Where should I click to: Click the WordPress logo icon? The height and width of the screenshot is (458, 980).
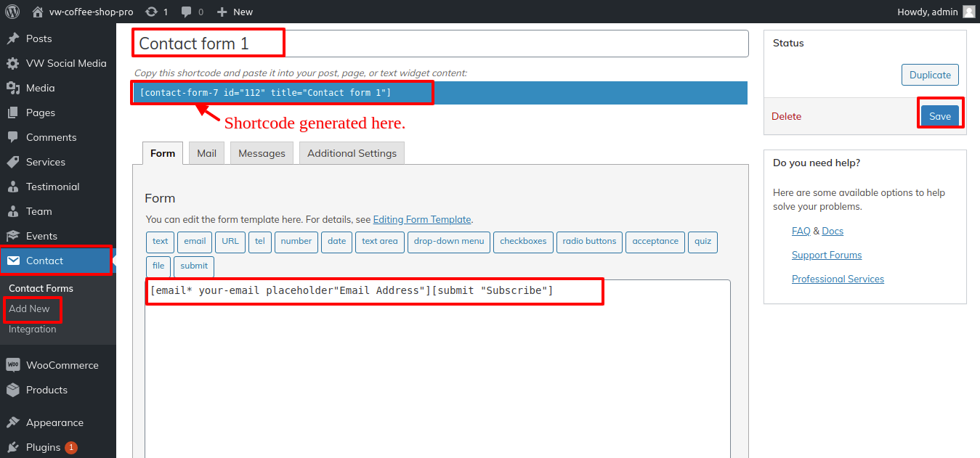[x=12, y=12]
